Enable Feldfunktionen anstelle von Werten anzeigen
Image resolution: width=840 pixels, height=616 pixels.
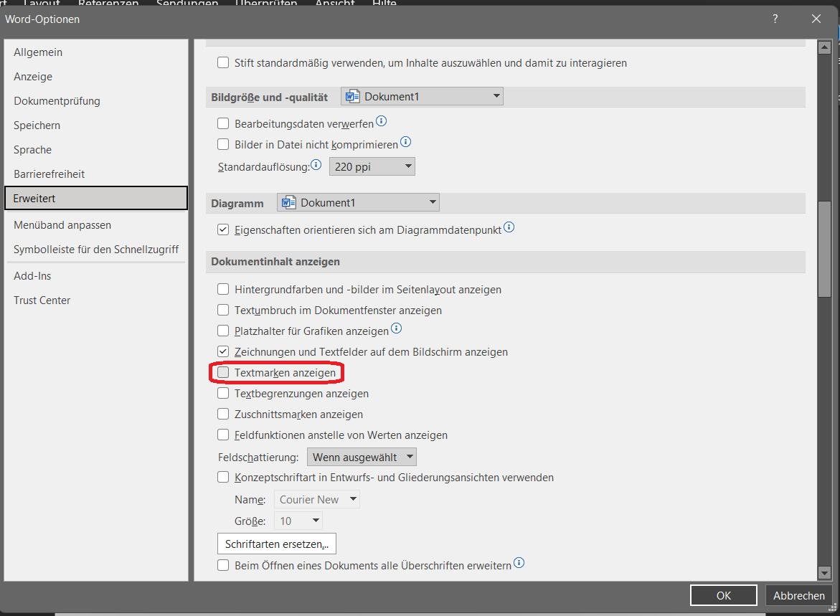pyautogui.click(x=223, y=435)
